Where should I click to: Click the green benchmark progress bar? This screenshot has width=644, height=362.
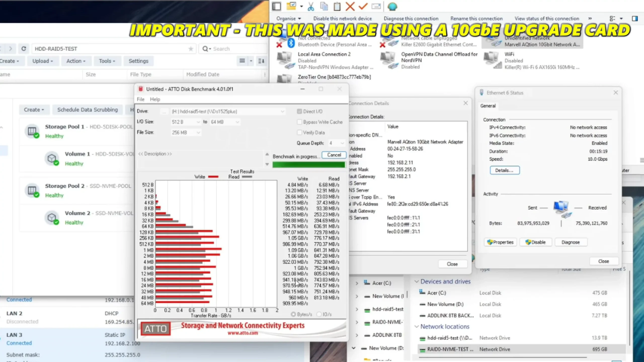coord(309,165)
